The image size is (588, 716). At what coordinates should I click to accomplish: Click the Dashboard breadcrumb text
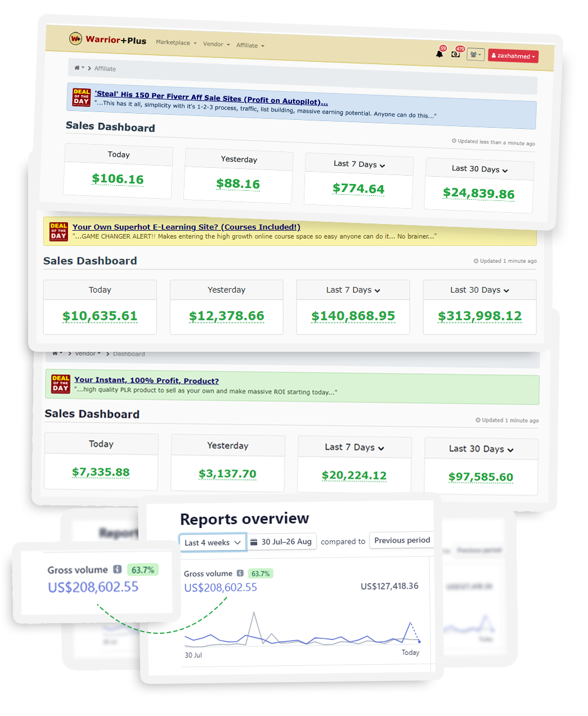(129, 354)
